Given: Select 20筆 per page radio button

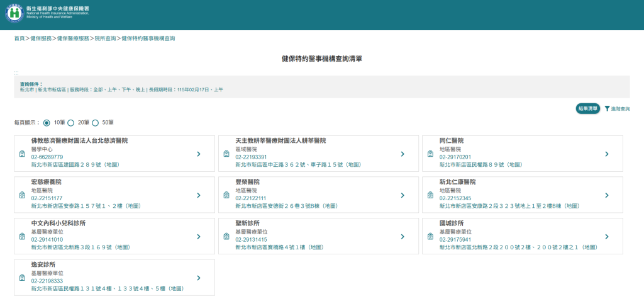Looking at the screenshot, I should [70, 123].
